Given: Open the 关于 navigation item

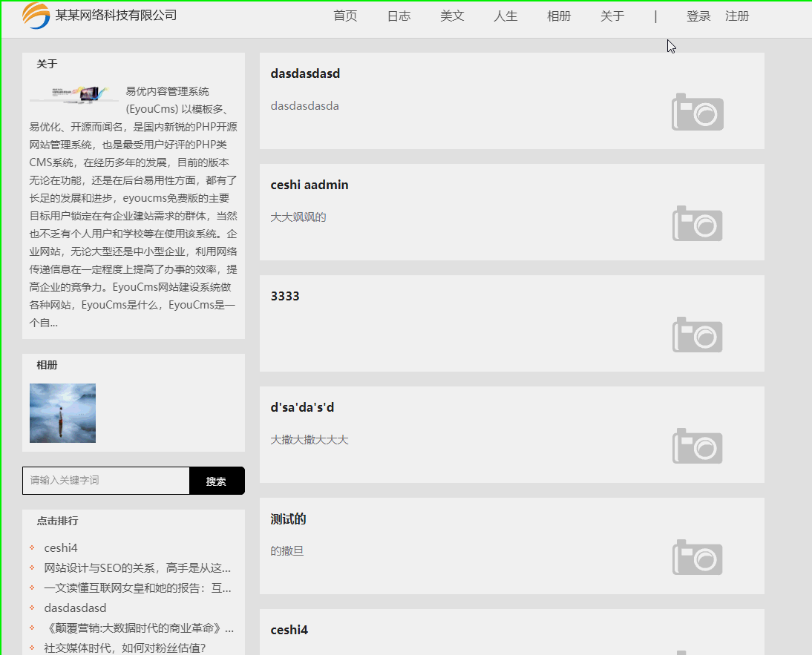Looking at the screenshot, I should (612, 16).
